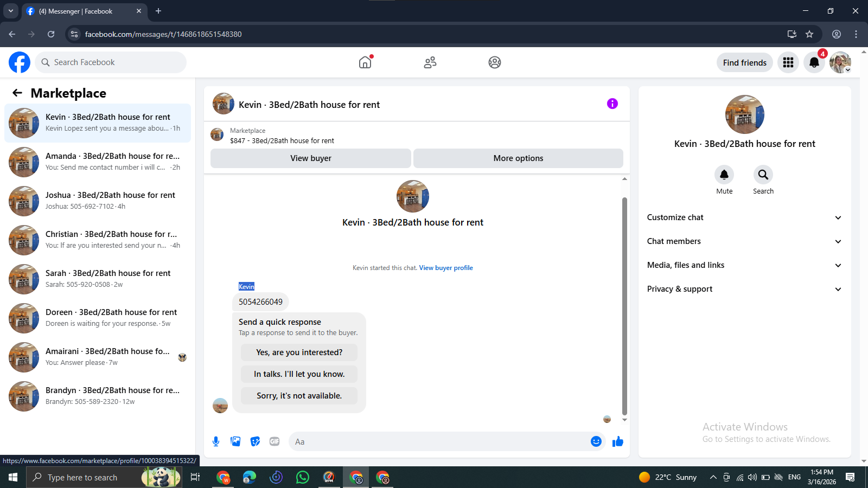
Task: Click the browser address bar URL
Action: (163, 34)
